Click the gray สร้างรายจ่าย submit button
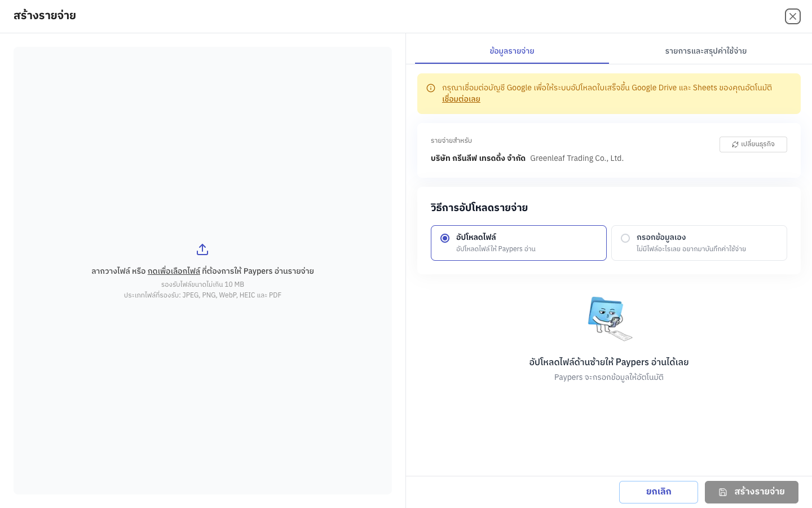This screenshot has height=508, width=812. [752, 492]
